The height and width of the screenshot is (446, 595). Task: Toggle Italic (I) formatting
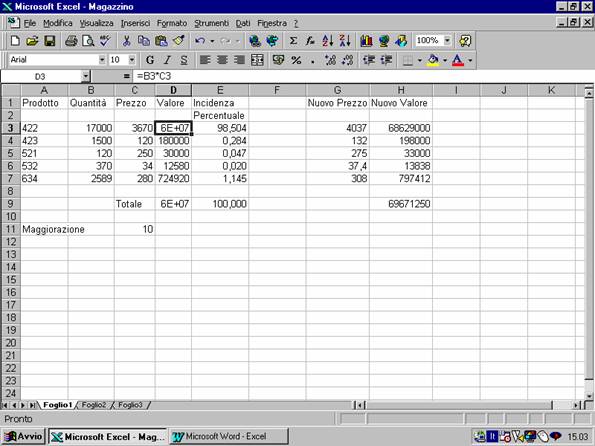click(167, 60)
